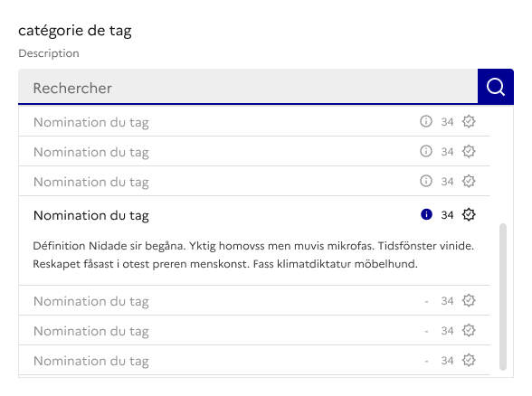Select the last Nomination du tag entry
Viewport: 532px width, 396px height.
[x=254, y=361]
